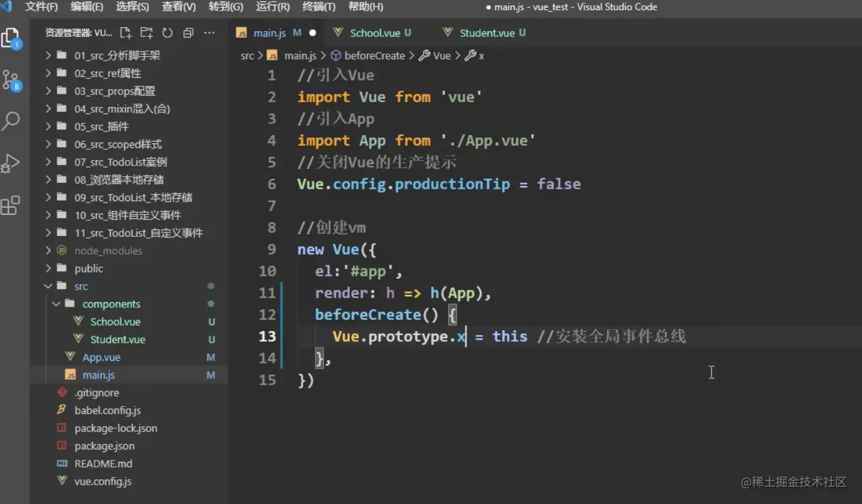The width and height of the screenshot is (862, 504).
Task: Open the Search view icon
Action: tap(11, 121)
